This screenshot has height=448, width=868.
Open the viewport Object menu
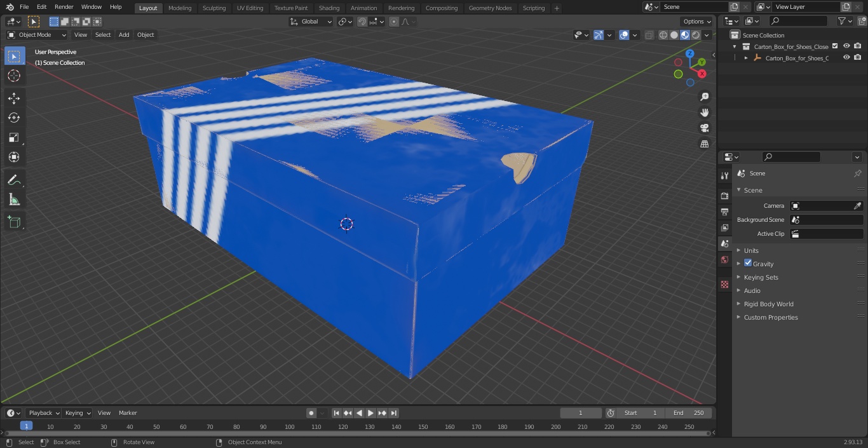146,35
